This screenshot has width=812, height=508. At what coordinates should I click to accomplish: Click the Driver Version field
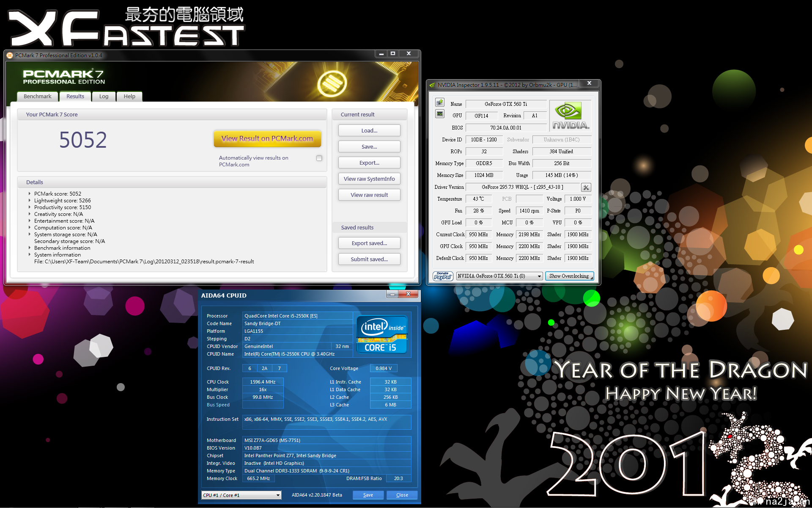tap(523, 187)
